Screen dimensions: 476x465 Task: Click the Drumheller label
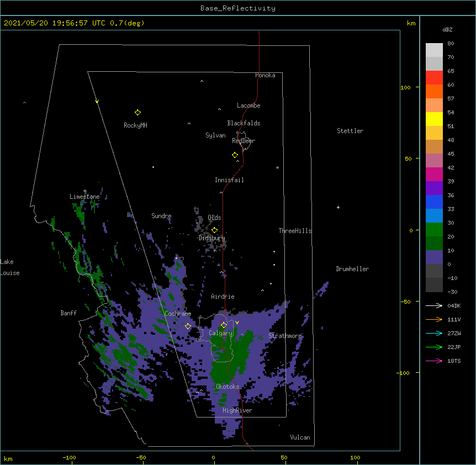click(352, 269)
